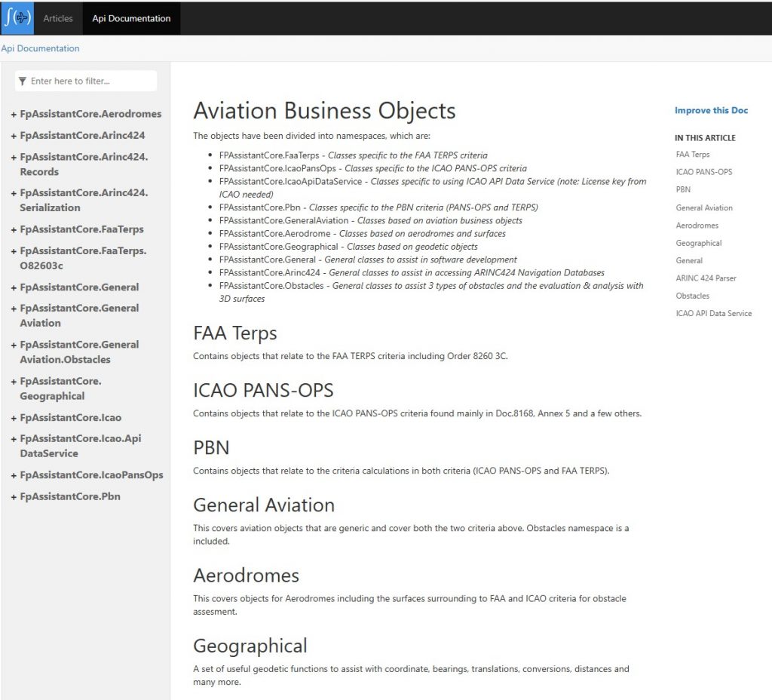Click the Obstacles outline link
This screenshot has height=700, width=772.
pos(692,296)
